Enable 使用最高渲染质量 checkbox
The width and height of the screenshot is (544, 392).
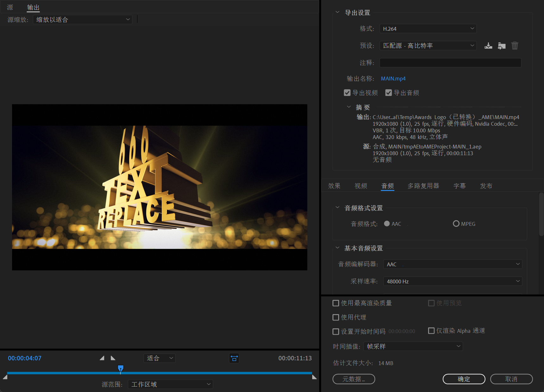(336, 303)
